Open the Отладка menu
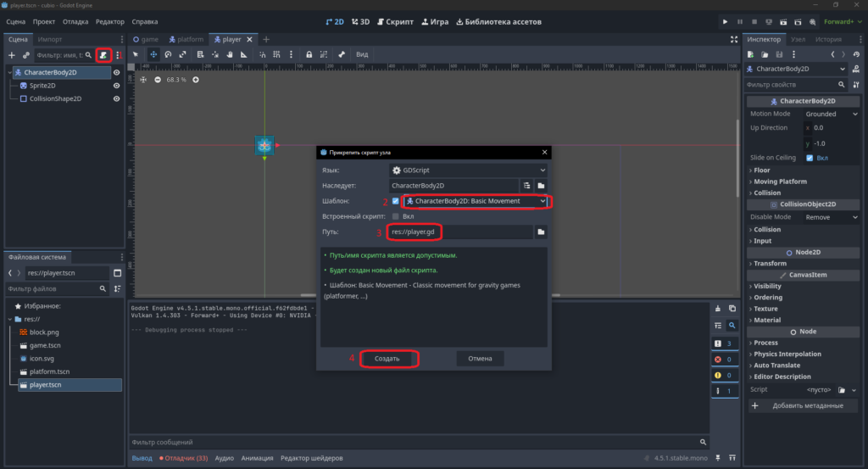 pyautogui.click(x=75, y=21)
